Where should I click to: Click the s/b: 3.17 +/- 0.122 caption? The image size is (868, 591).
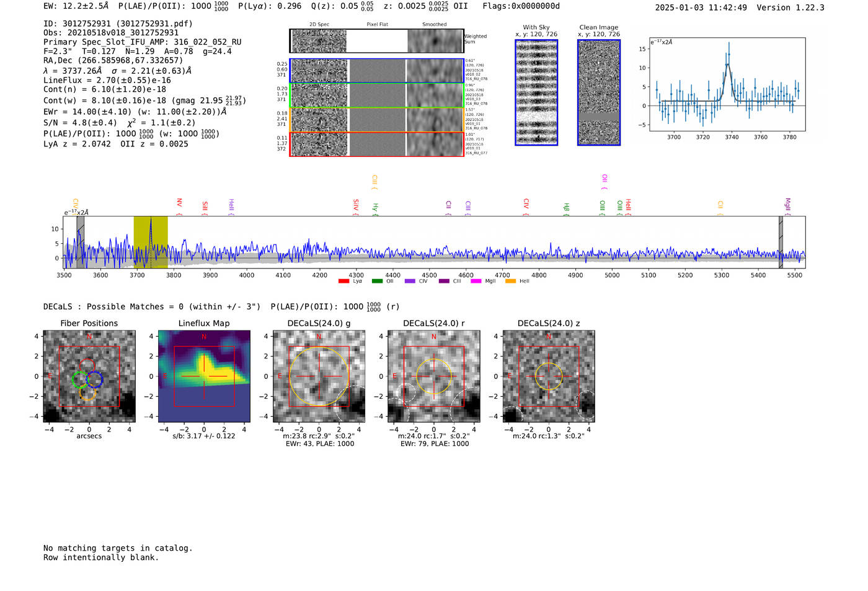[x=204, y=436]
